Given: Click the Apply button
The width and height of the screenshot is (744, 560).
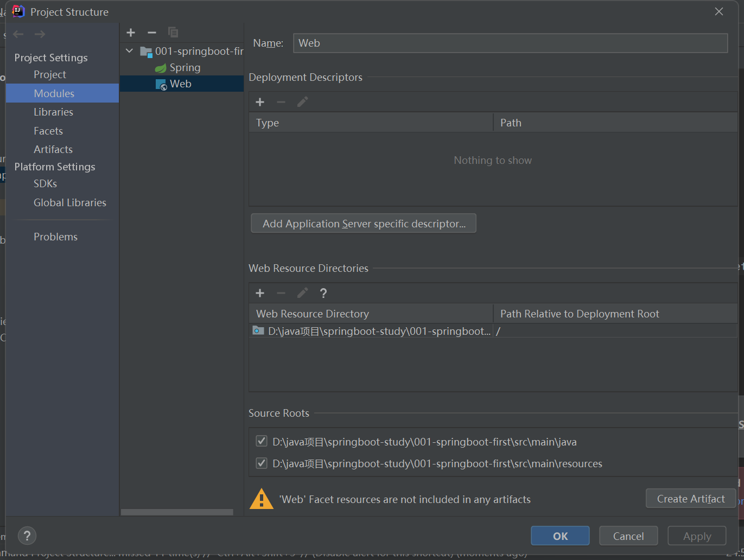Looking at the screenshot, I should pos(697,536).
